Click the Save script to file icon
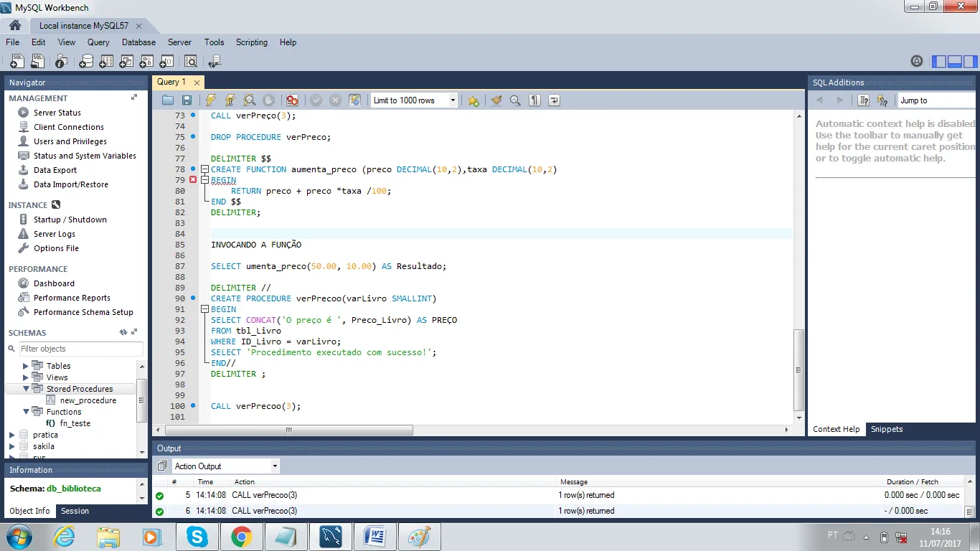Image resolution: width=980 pixels, height=551 pixels. click(187, 100)
